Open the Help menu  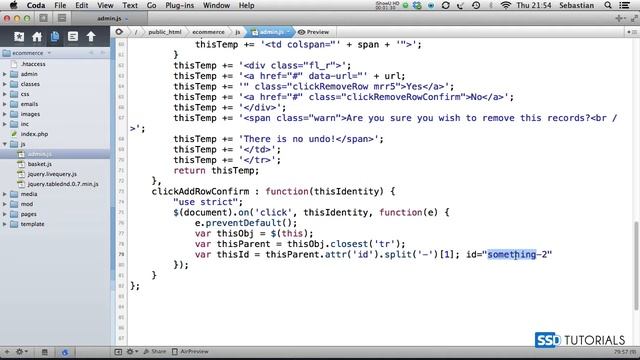click(x=247, y=5)
